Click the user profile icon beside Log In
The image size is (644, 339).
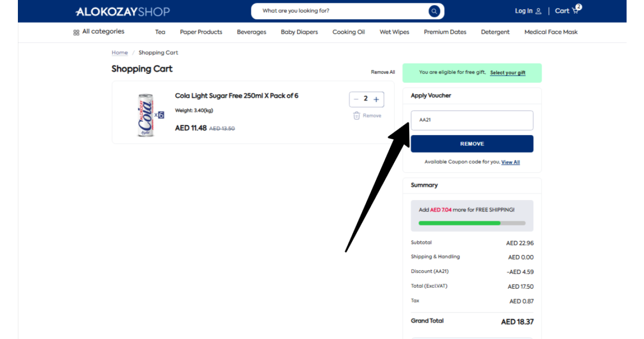click(x=539, y=11)
